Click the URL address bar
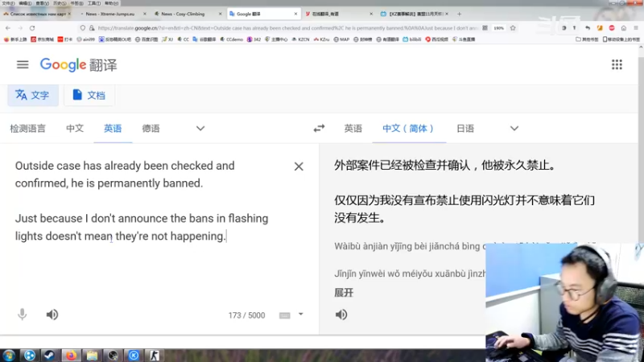This screenshot has width=644, height=362. 287,28
